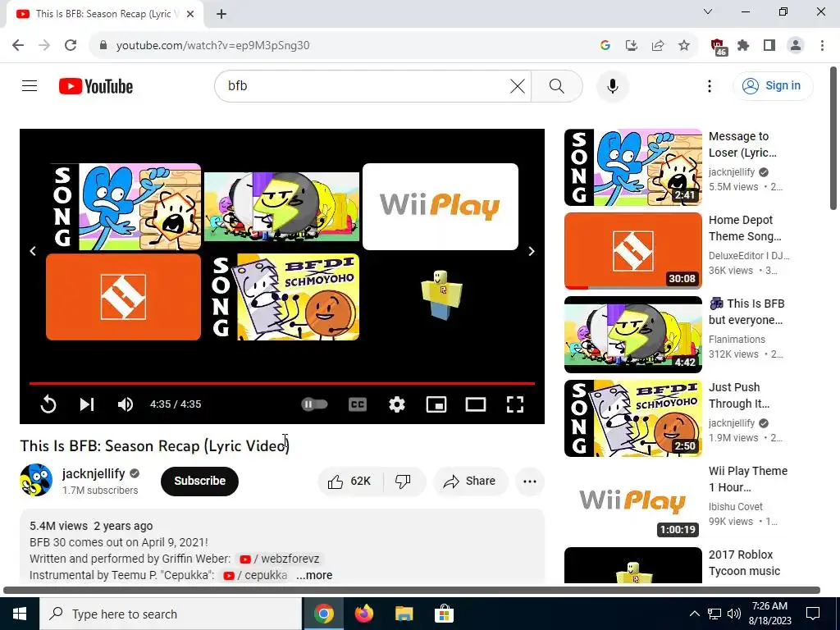Open the YouTube hamburger guide menu
This screenshot has width=840, height=630.
[x=30, y=85]
